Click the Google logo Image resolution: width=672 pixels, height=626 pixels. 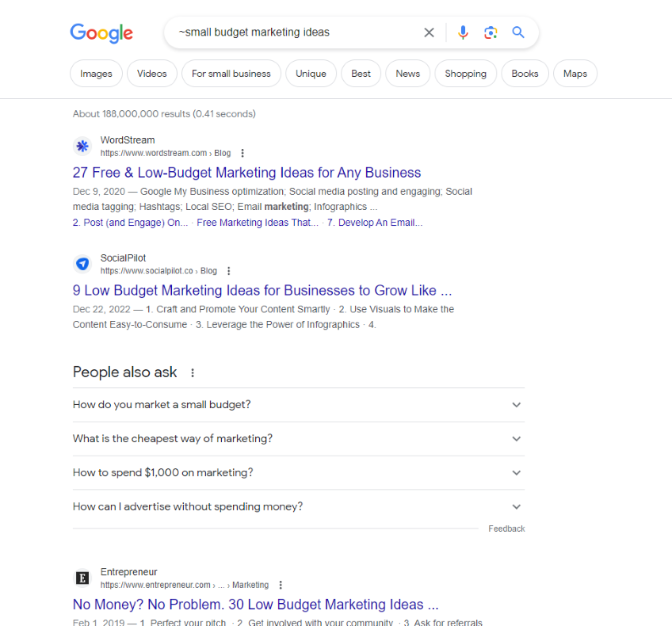point(101,33)
